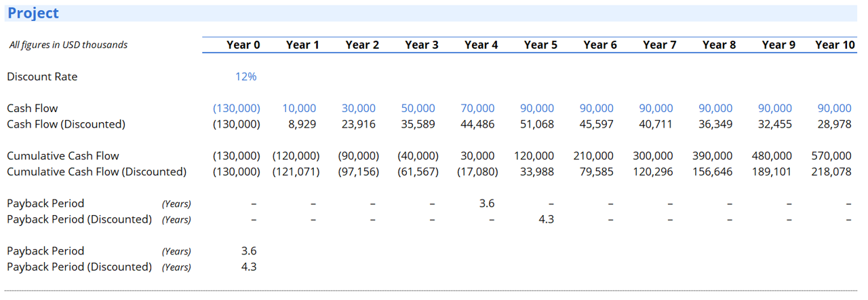
Task: Select the 12% Discount Rate cell
Action: [245, 77]
